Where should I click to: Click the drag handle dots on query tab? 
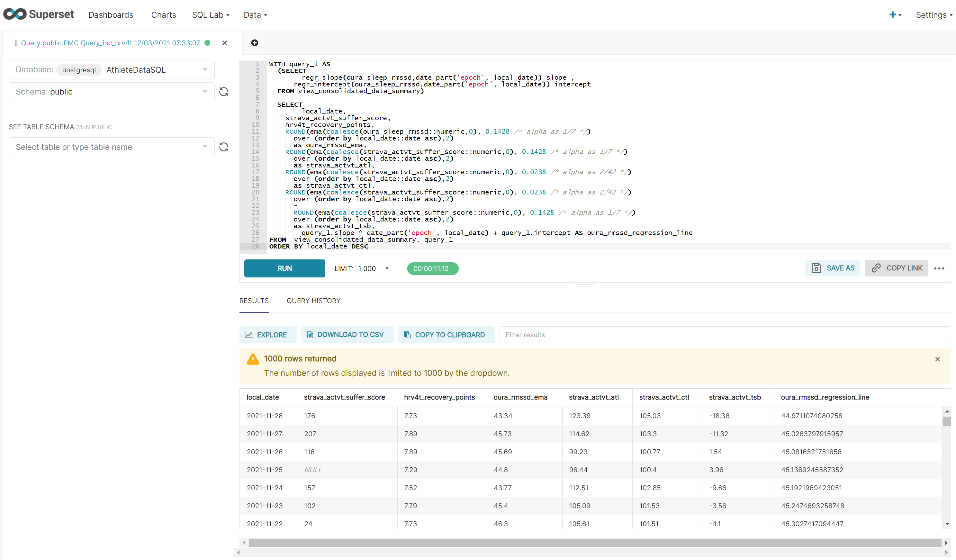pos(15,43)
